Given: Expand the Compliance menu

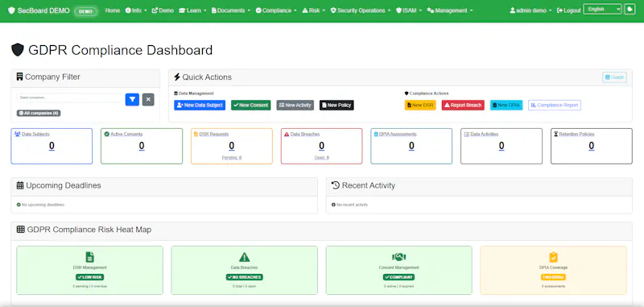Looking at the screenshot, I should [276, 10].
